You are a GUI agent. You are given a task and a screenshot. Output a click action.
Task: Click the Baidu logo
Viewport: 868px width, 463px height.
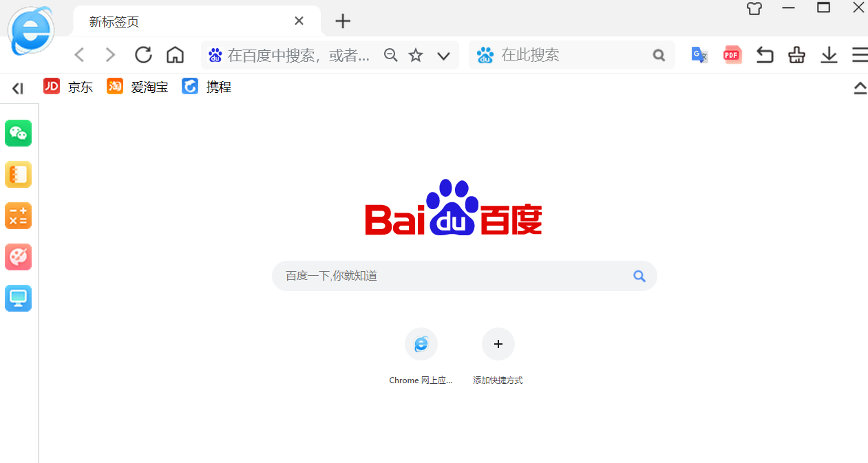[x=454, y=208]
